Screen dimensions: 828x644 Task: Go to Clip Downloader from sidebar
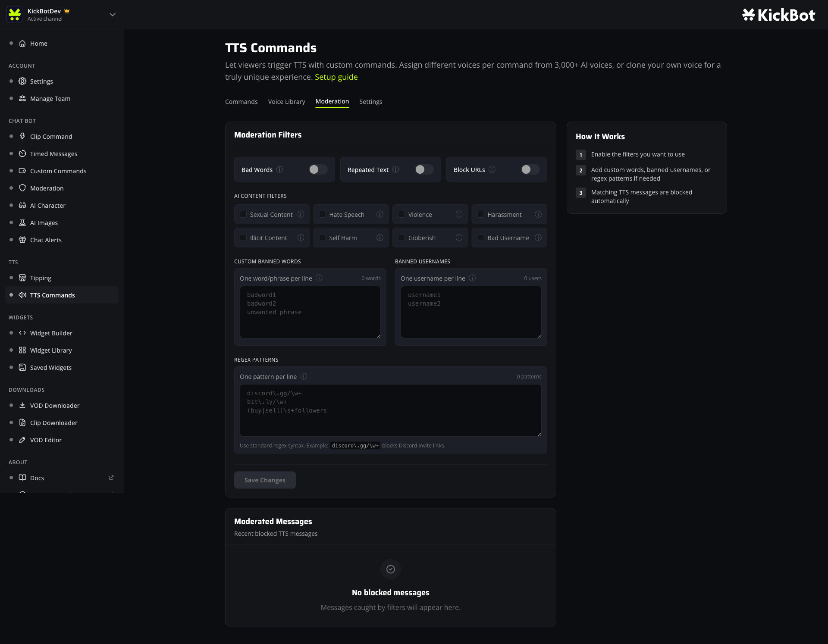(x=62, y=423)
